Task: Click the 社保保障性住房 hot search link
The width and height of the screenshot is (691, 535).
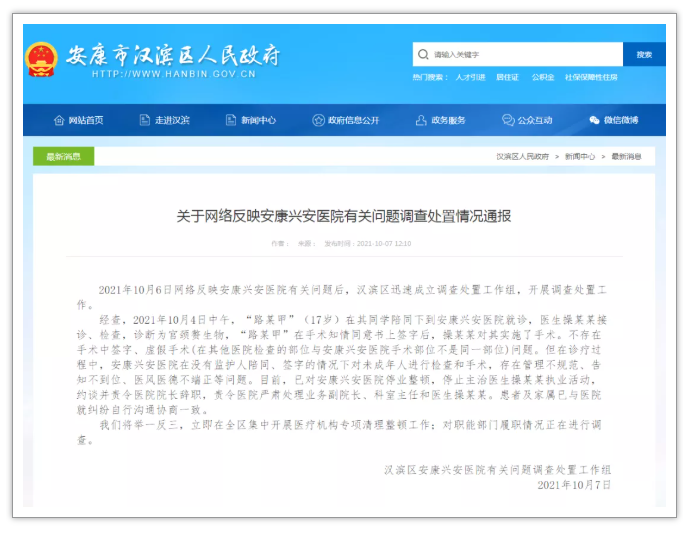Action: pos(591,77)
